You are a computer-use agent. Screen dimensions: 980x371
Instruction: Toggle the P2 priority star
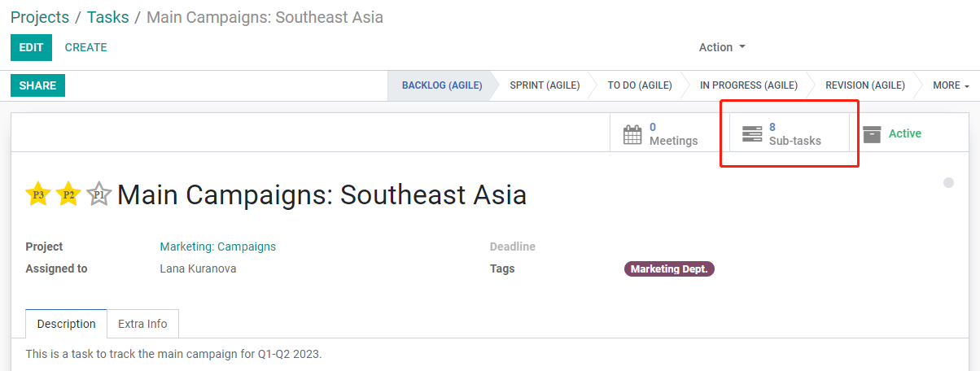[x=68, y=194]
